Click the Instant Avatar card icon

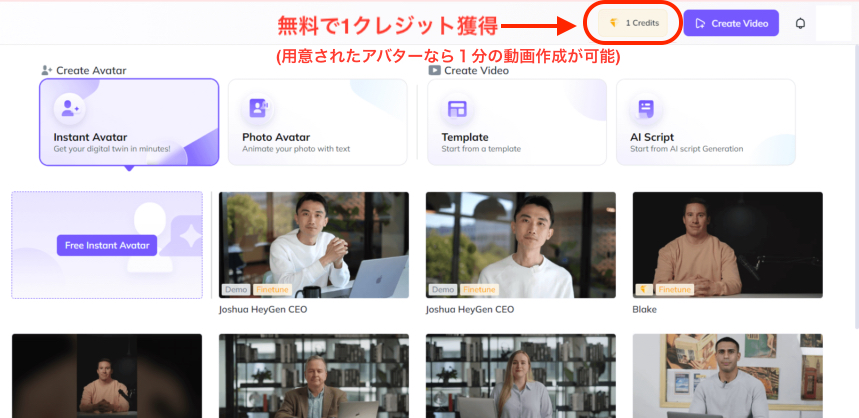70,108
